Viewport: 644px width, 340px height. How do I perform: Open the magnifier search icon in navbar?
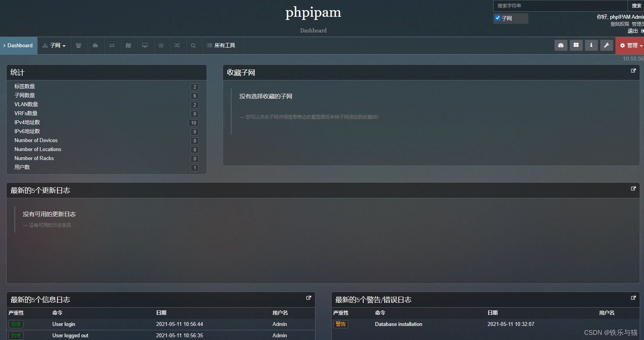[x=193, y=46]
